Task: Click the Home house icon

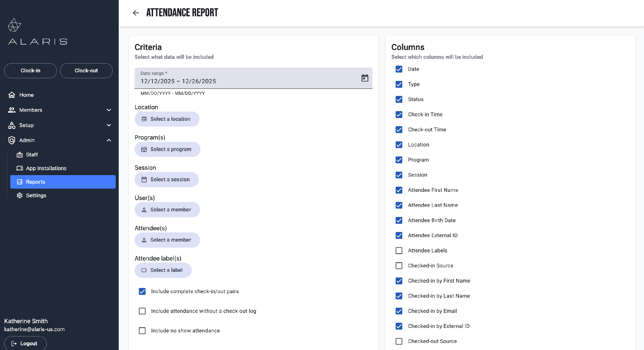Action: point(12,95)
